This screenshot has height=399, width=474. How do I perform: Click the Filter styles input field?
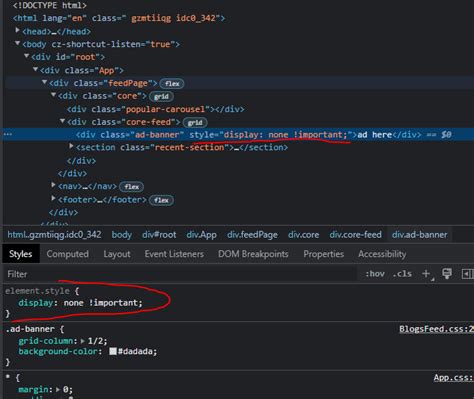[180, 274]
